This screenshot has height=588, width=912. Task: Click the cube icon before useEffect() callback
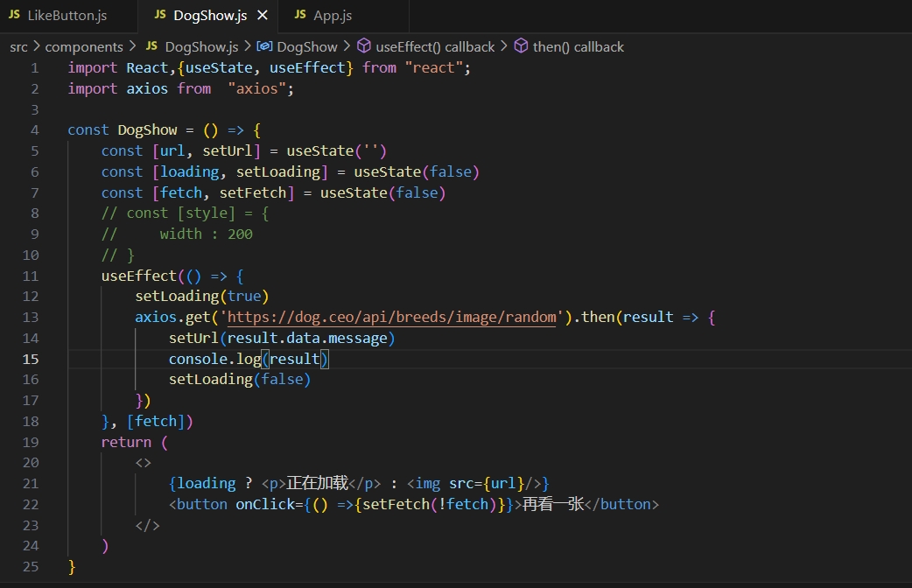[364, 46]
